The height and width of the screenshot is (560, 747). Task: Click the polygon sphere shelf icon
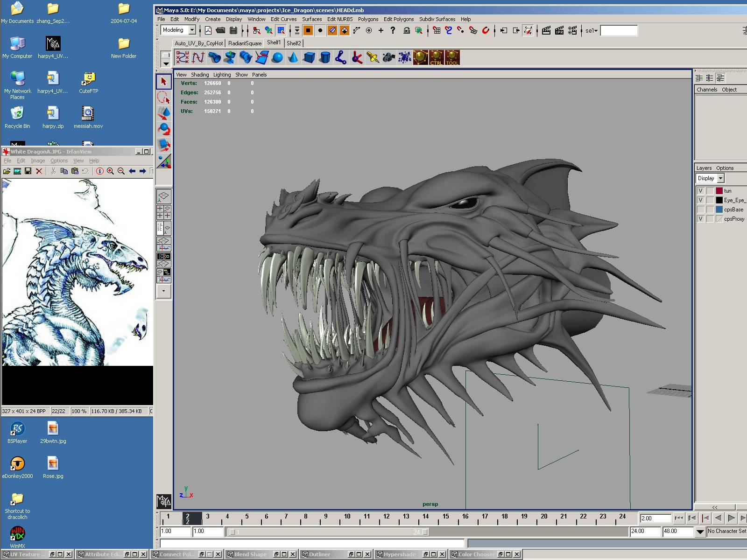tap(277, 58)
